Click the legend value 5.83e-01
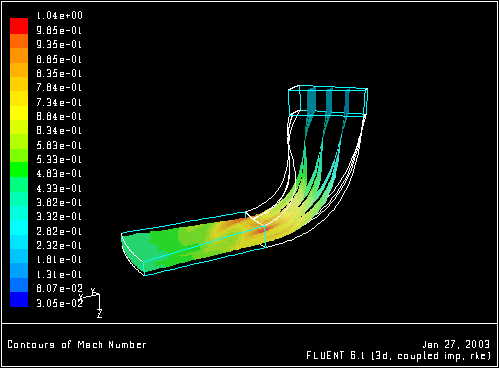 pyautogui.click(x=59, y=145)
